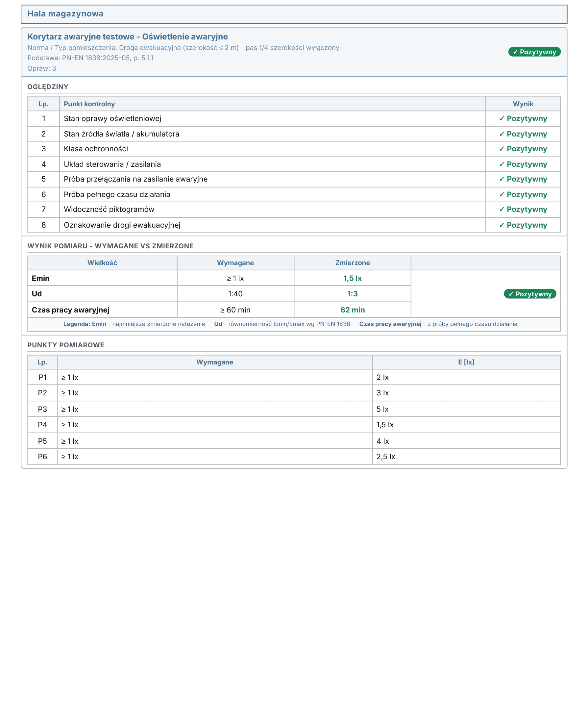Select the 'Opraw: 3' line
Image resolution: width=588 pixels, height=723 pixels.
(x=42, y=68)
